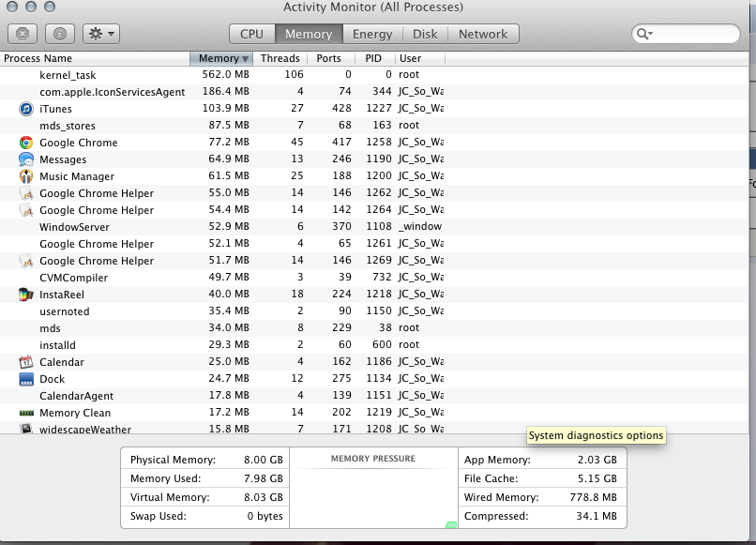Screen dimensions: 756x545
Task: Click the Compressed 34.1 MB value
Action: coord(597,516)
